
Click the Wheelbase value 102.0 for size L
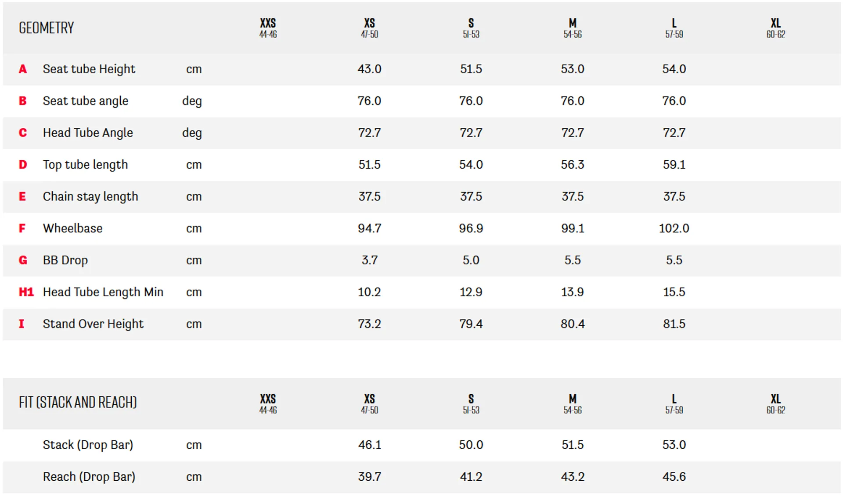tap(674, 228)
